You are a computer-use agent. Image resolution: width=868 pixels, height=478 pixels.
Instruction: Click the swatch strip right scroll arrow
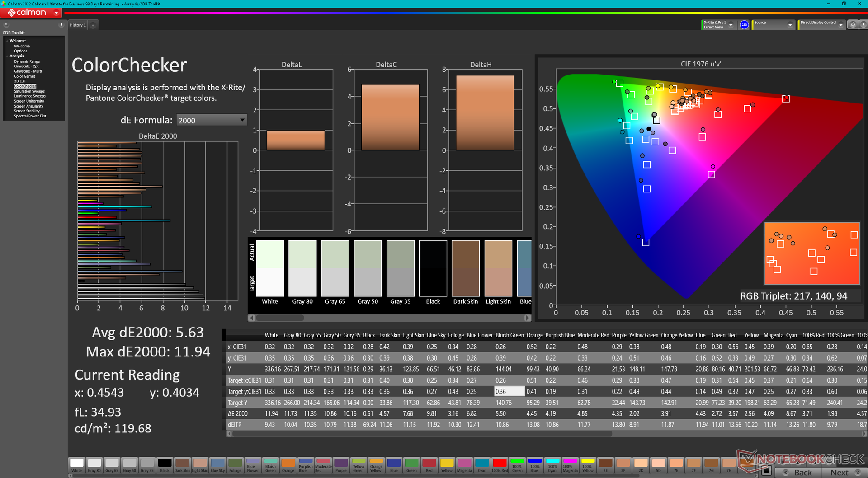pyautogui.click(x=528, y=318)
